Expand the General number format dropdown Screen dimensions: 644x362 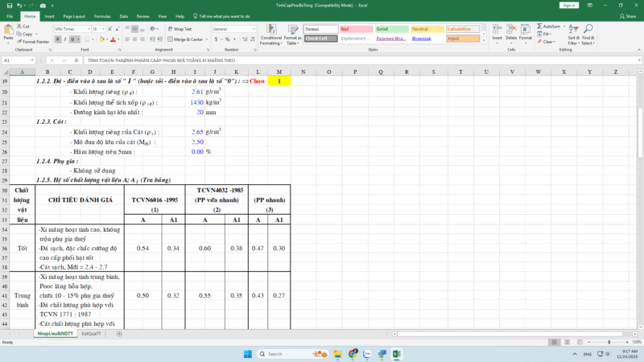[x=253, y=28]
